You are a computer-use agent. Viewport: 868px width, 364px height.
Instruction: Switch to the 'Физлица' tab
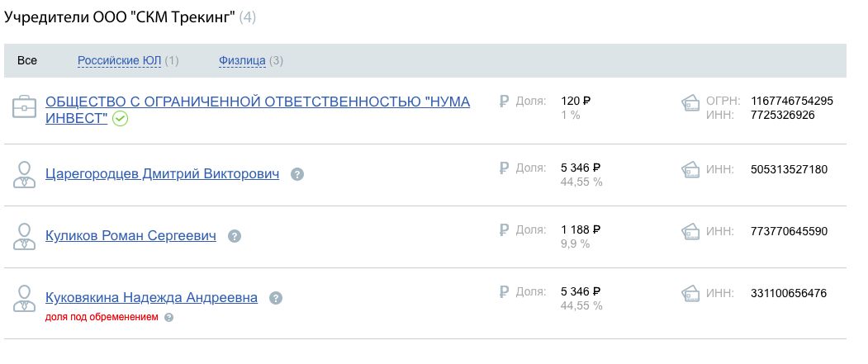(242, 60)
